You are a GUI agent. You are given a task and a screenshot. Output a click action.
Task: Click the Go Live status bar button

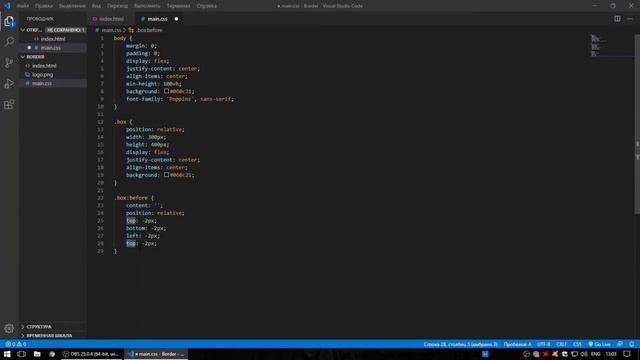point(599,344)
